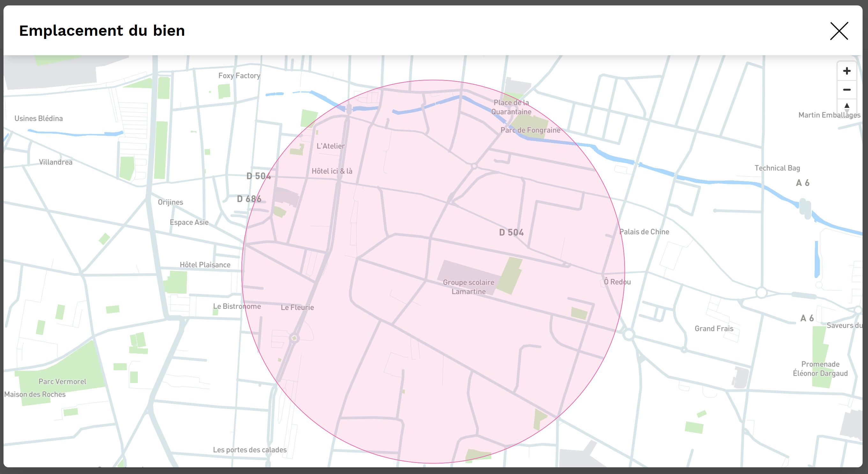Select the Grand Frais map label

pyautogui.click(x=714, y=328)
